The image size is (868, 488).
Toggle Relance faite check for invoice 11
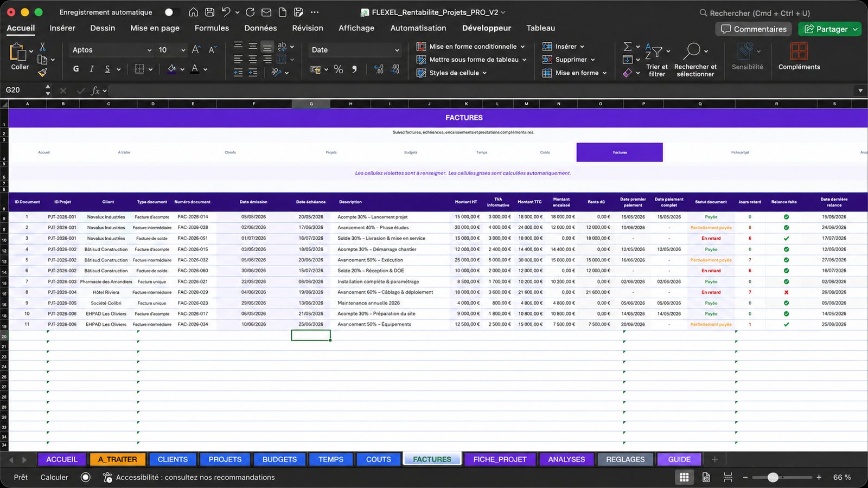(786, 324)
